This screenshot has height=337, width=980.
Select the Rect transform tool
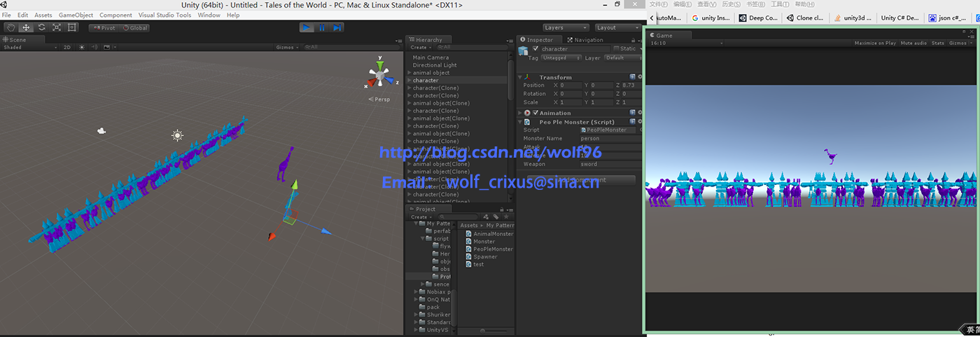[x=72, y=27]
